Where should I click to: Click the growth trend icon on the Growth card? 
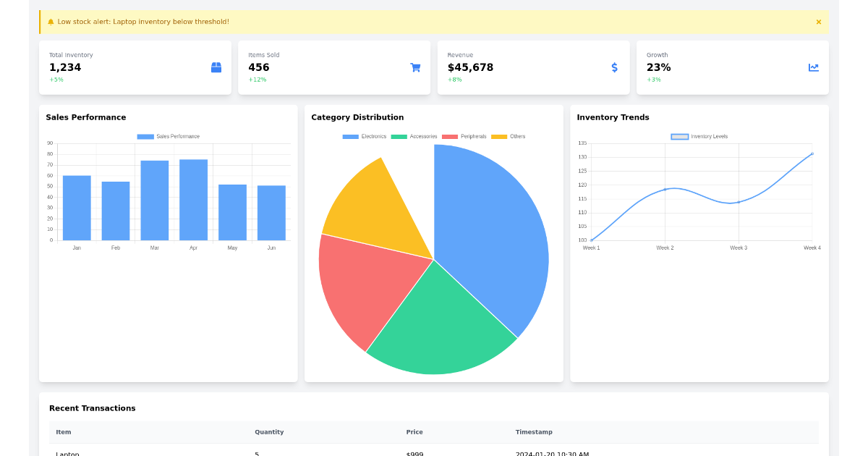click(814, 67)
